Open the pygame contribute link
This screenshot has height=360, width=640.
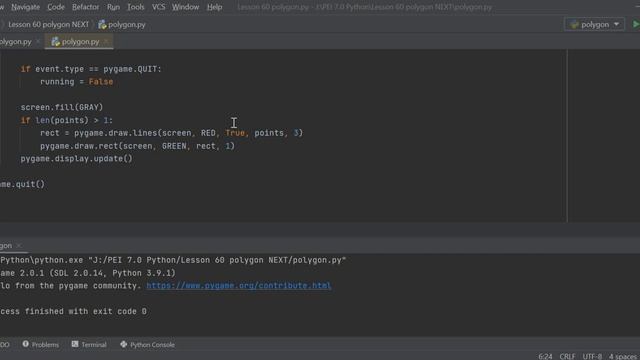(239, 286)
